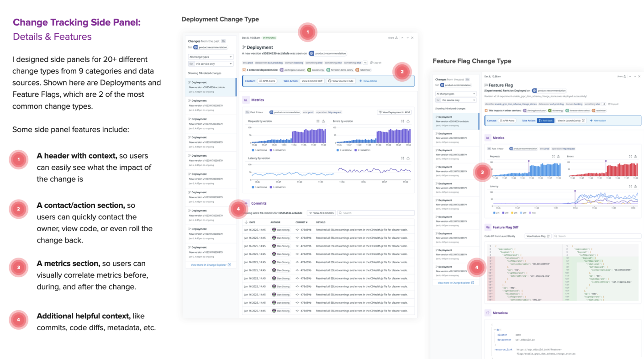Open View more in Change Explorer link

(211, 264)
